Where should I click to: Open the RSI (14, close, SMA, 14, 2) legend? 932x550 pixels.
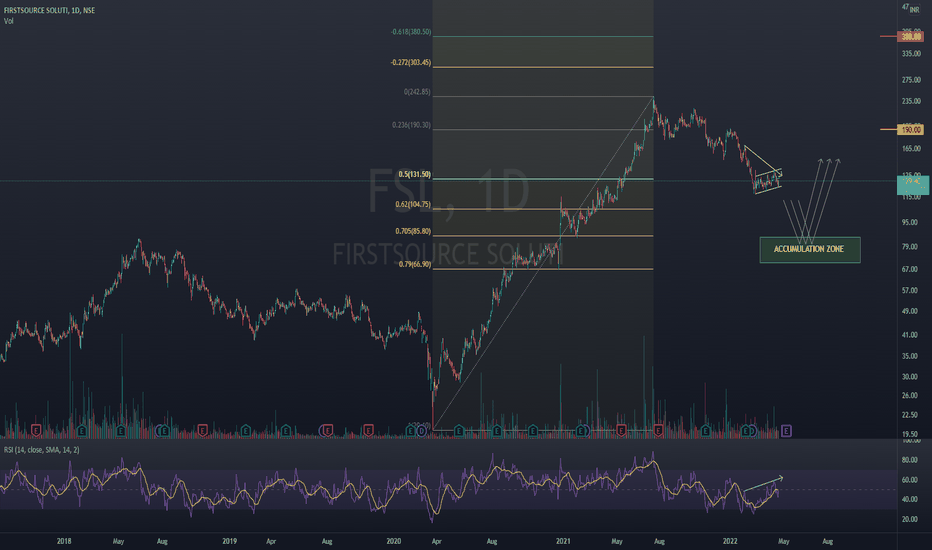pyautogui.click(x=42, y=450)
